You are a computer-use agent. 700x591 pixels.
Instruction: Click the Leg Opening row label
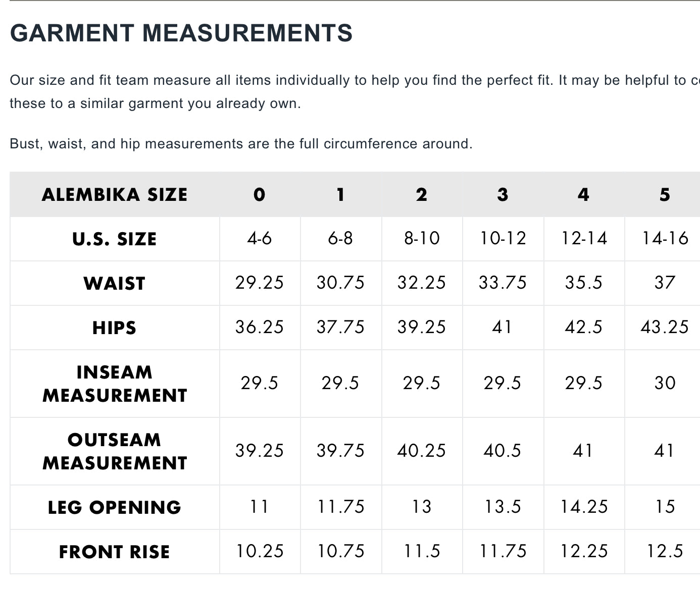115,507
